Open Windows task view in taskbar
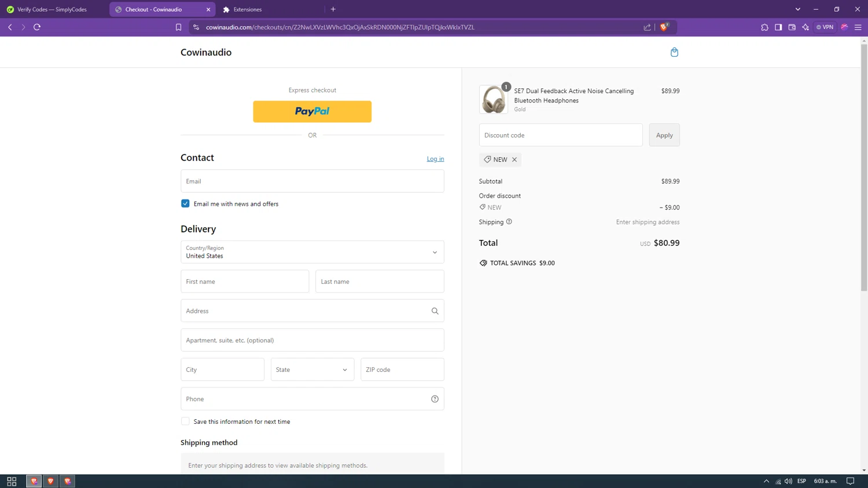Screen dimensions: 868x488 click(x=12, y=481)
